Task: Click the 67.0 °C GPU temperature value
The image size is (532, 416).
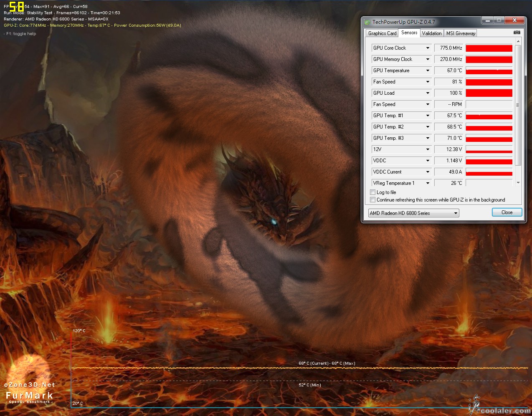Action: pyautogui.click(x=449, y=71)
